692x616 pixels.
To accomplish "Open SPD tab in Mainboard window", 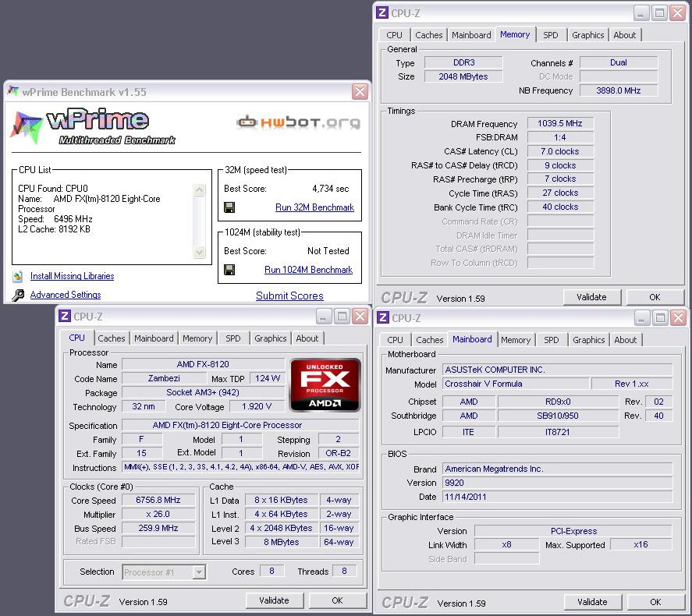I will pos(552,340).
